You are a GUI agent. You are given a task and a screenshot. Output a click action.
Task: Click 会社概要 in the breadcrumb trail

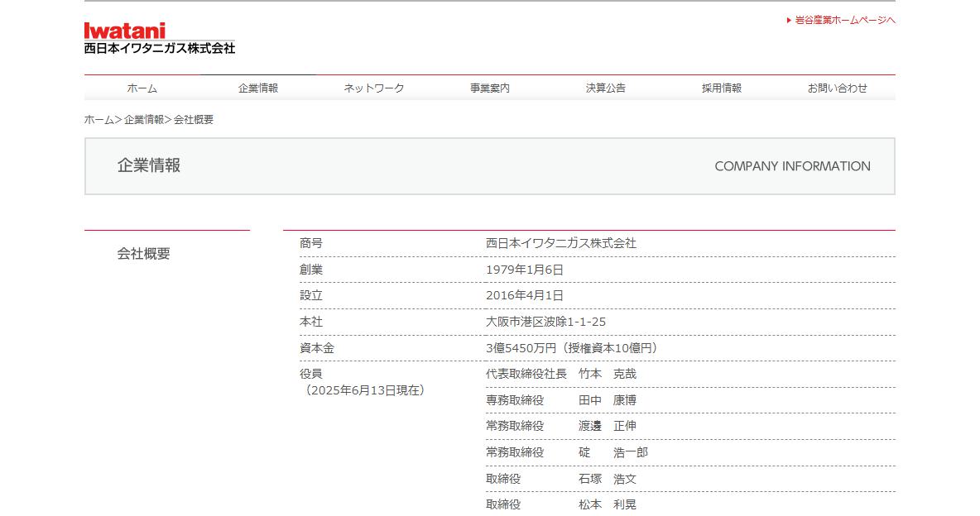pyautogui.click(x=194, y=119)
